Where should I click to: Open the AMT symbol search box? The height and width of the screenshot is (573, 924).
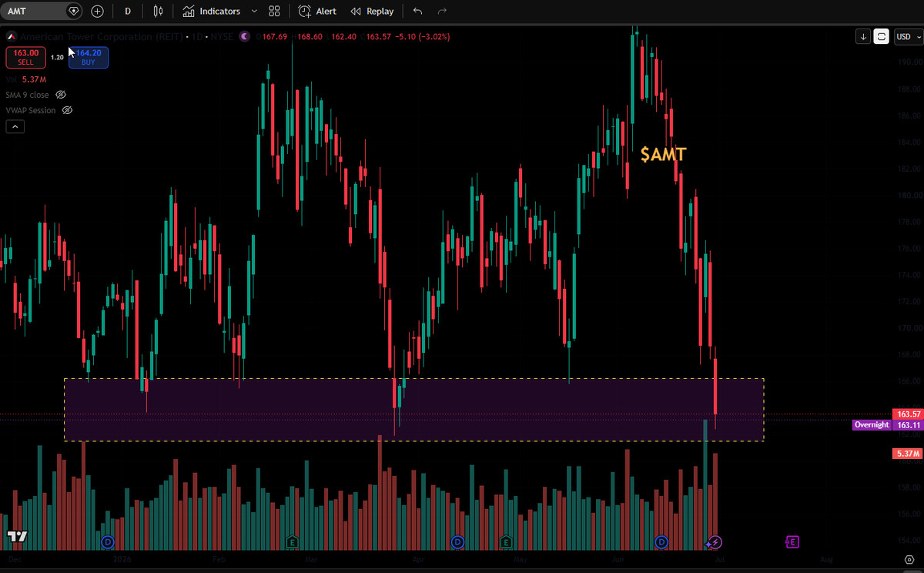click(x=41, y=12)
